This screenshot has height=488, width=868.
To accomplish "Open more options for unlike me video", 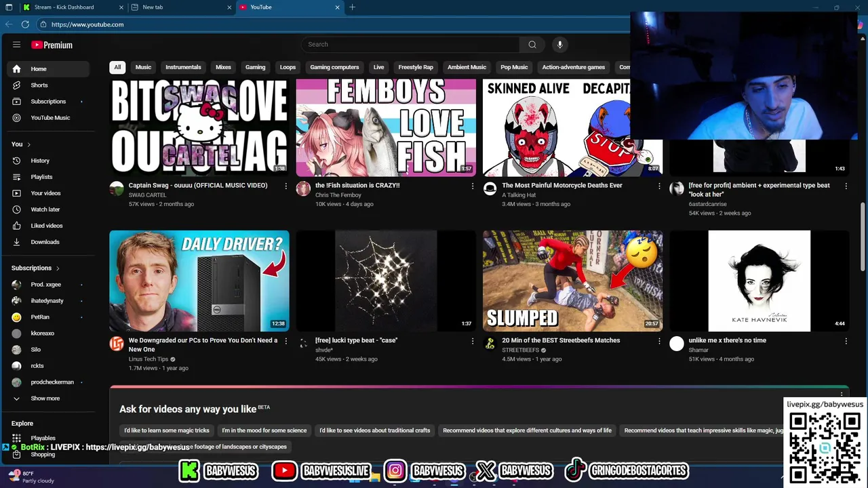I will tap(846, 341).
